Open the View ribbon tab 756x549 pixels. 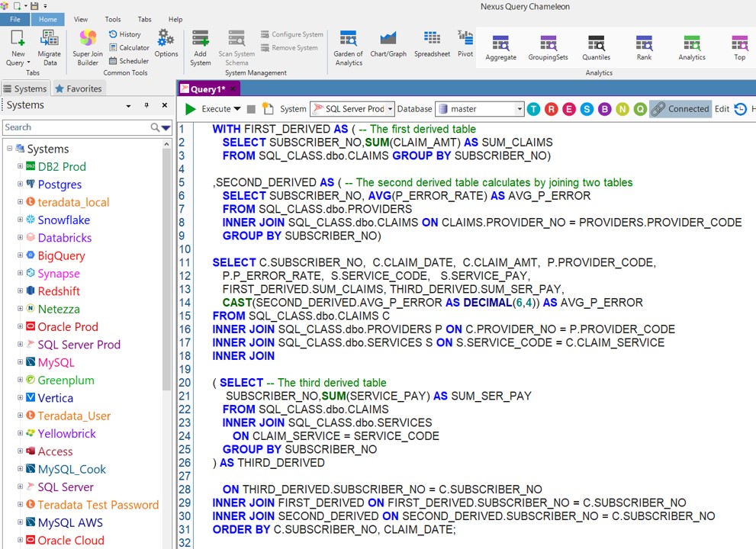(80, 19)
